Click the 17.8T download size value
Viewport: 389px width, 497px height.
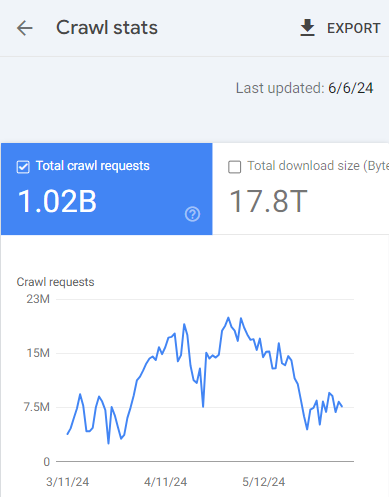click(268, 201)
